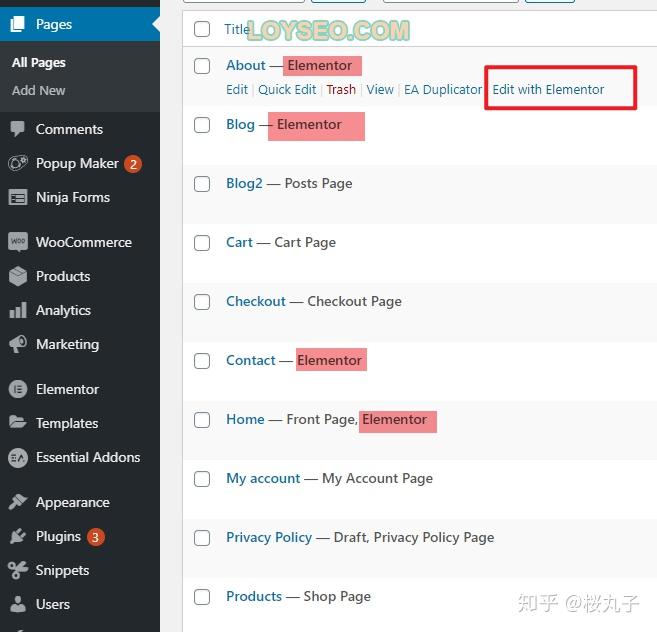Open the WooCommerce icon in the sidebar
Screen dimensions: 657x632
[x=18, y=242]
